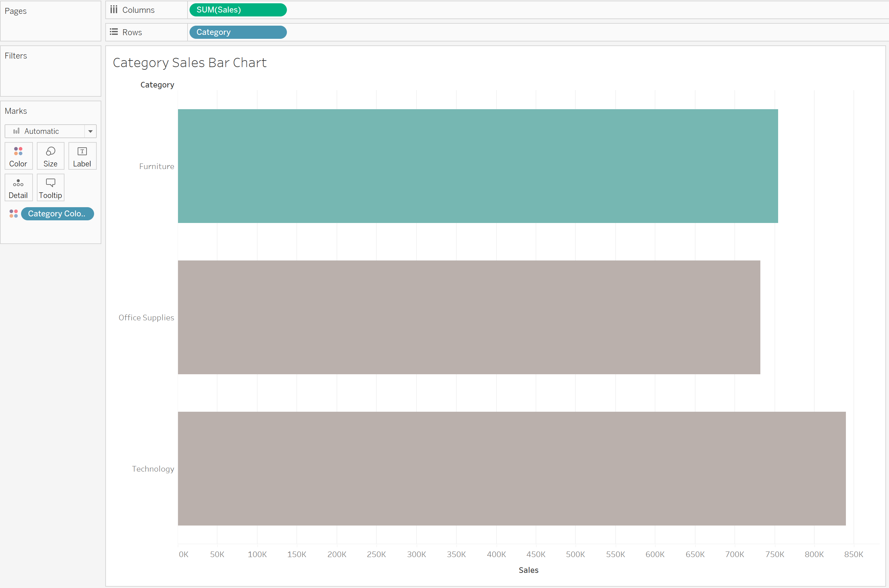Click the Rows shelf icon

click(114, 32)
